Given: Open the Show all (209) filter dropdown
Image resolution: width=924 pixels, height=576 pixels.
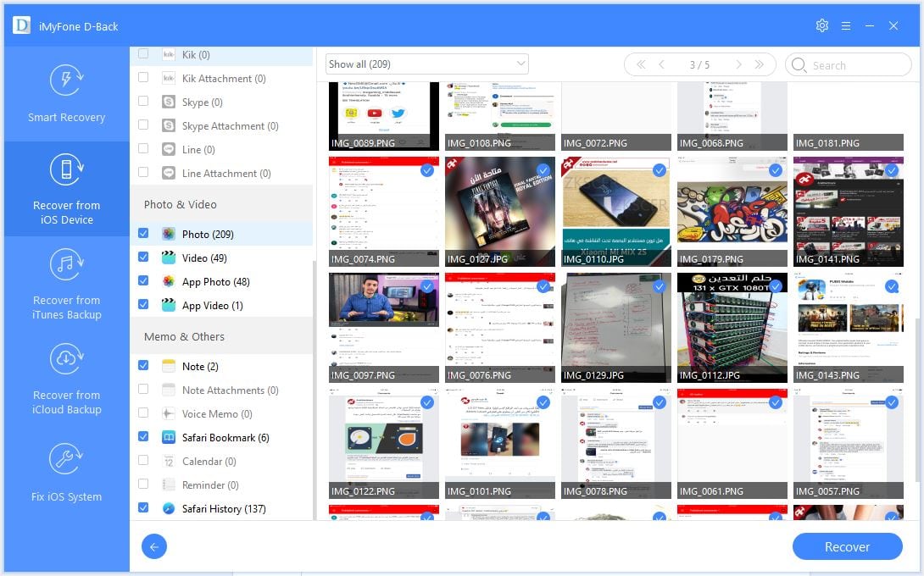Looking at the screenshot, I should pos(426,64).
